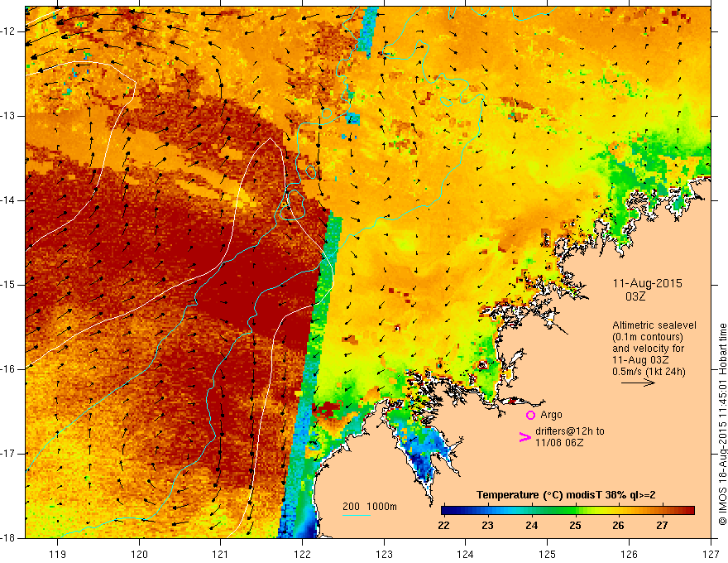Click the longitude axis label '120'
Screen dimensions: 728x563
[139, 554]
